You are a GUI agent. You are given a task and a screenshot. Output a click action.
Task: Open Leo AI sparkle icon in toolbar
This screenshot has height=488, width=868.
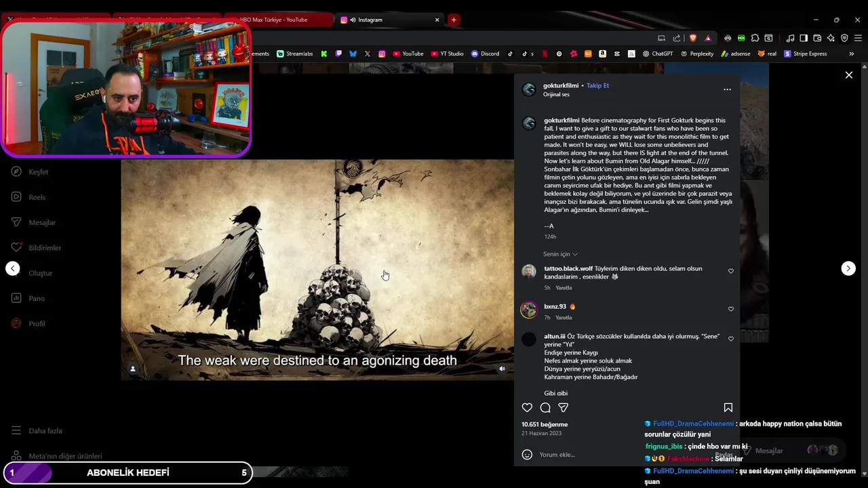tap(831, 38)
